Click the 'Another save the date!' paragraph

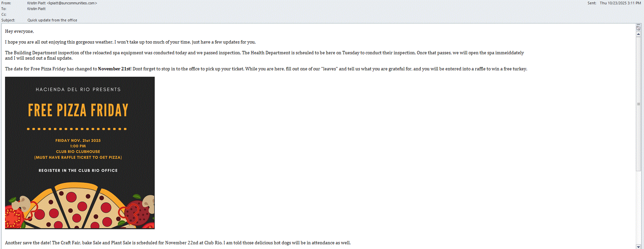[x=178, y=243]
